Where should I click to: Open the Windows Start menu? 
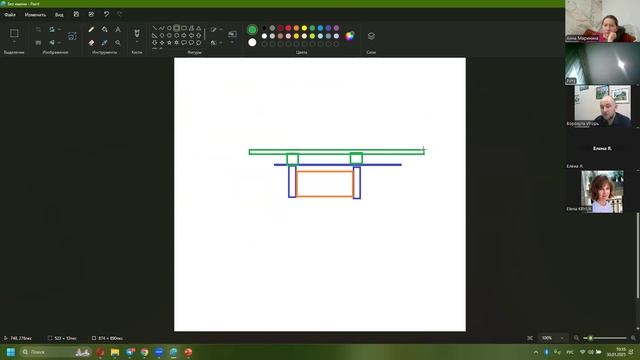[11, 352]
